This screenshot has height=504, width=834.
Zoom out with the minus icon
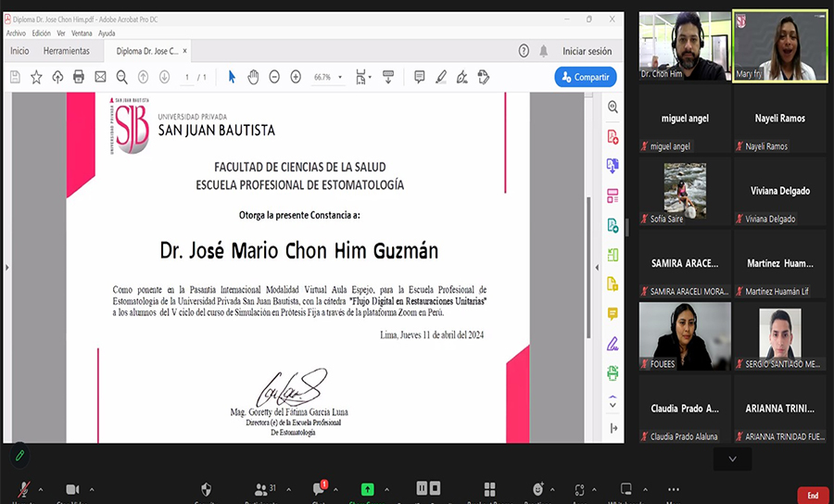(x=274, y=77)
